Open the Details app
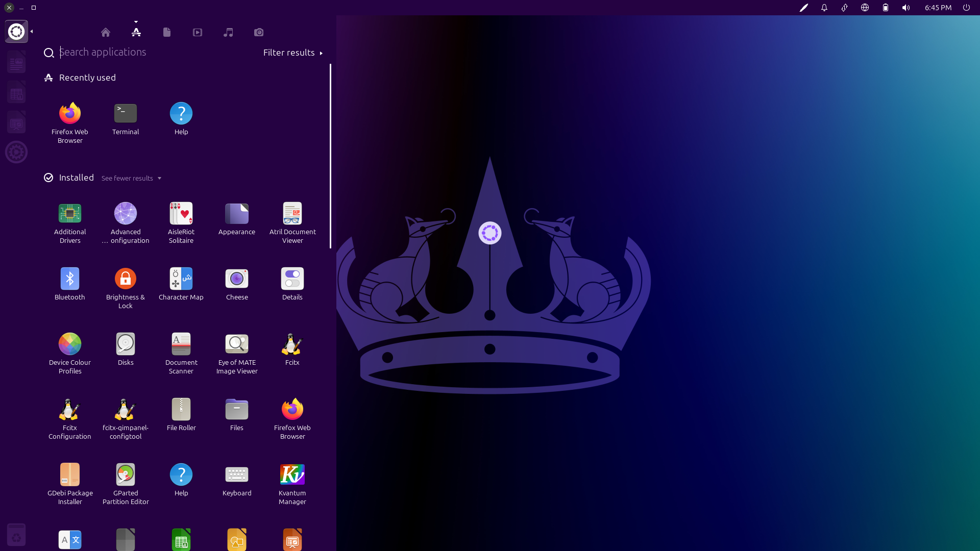Viewport: 980px width, 551px height. click(292, 284)
